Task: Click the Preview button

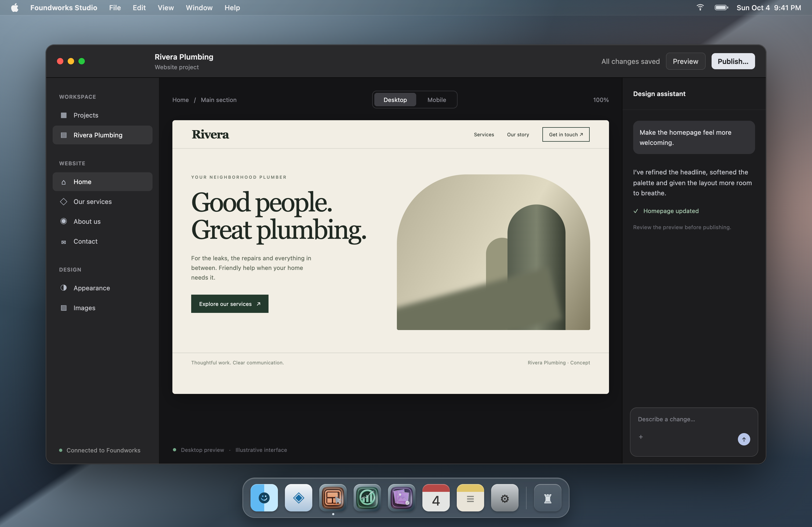Action: tap(686, 61)
